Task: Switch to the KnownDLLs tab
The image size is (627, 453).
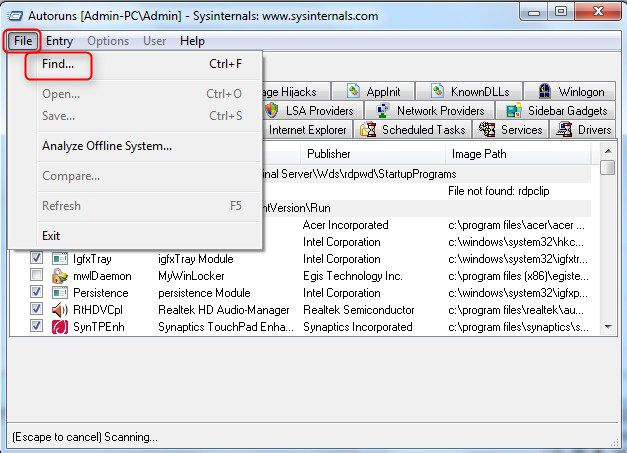Action: pos(470,92)
